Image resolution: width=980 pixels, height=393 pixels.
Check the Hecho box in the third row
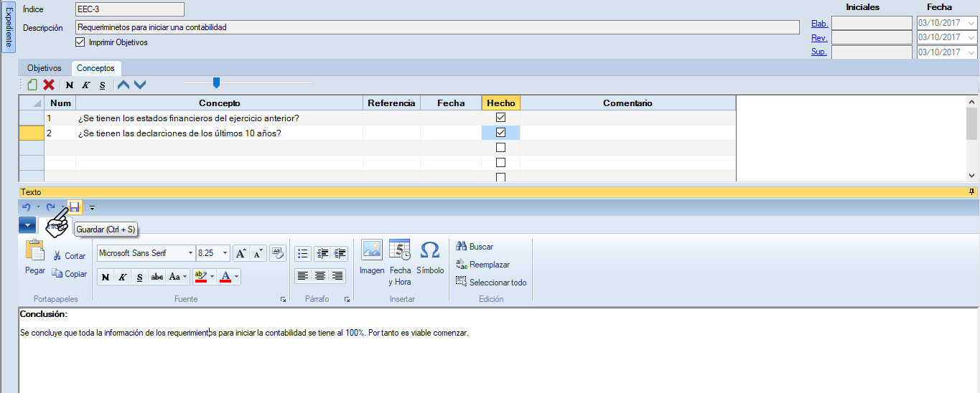501,148
